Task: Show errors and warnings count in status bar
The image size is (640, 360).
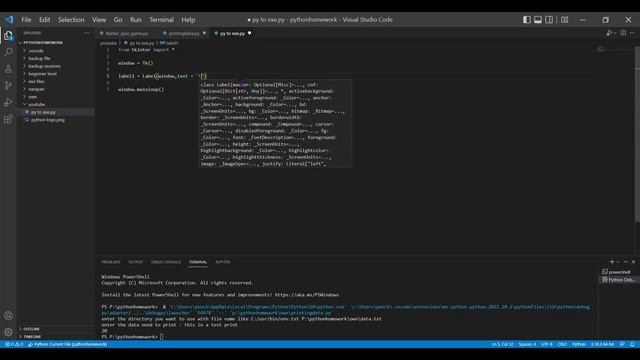Action: coord(14,344)
